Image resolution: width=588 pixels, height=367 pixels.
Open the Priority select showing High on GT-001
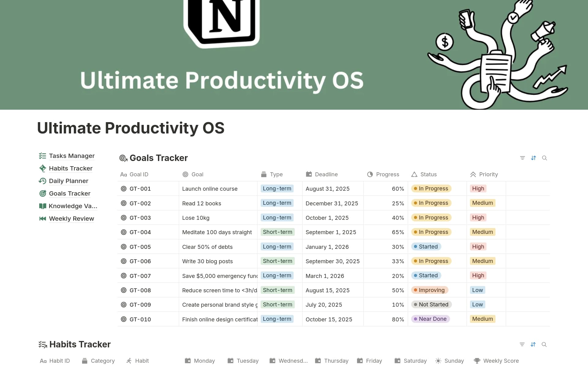click(x=478, y=189)
